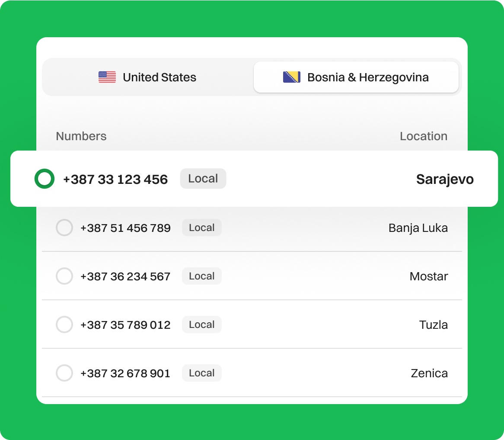The width and height of the screenshot is (504, 440).
Task: Click the Banja Luka location label
Action: pos(418,228)
